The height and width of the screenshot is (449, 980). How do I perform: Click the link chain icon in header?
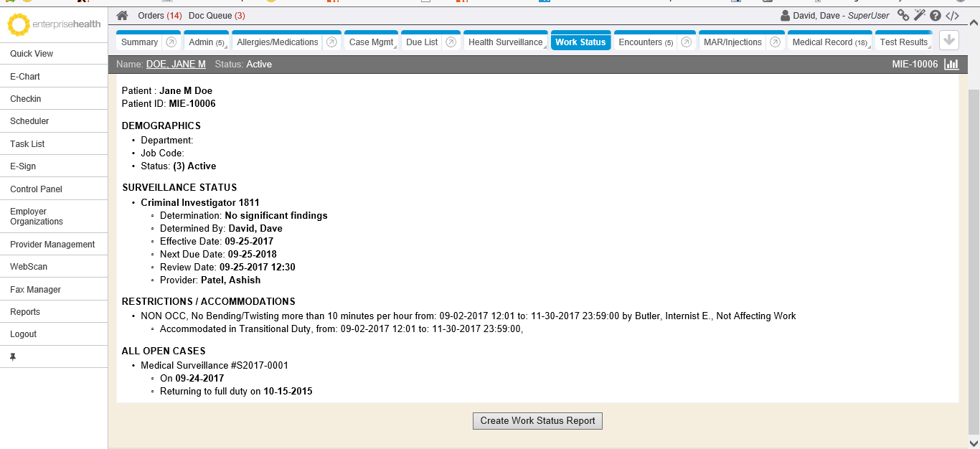point(903,16)
